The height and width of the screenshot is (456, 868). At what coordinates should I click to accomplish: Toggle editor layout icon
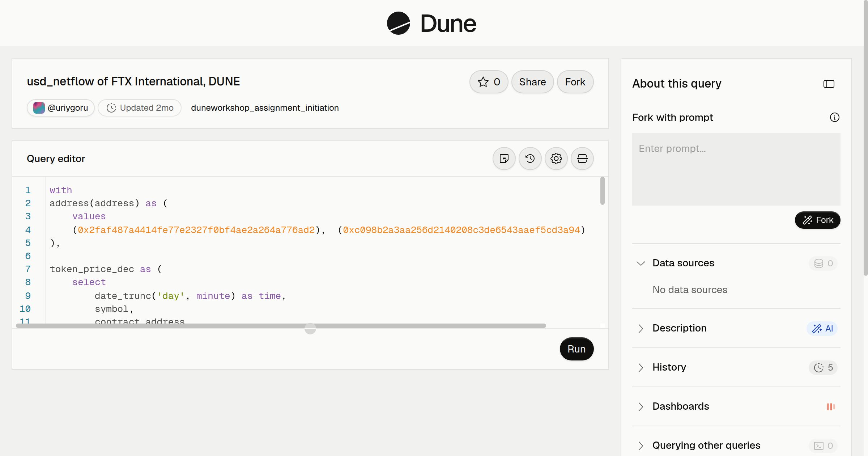tap(582, 159)
